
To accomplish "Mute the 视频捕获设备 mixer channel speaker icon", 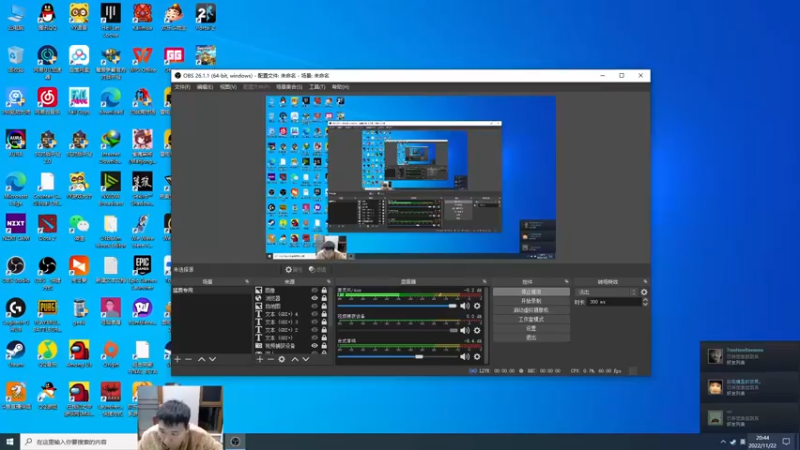I will click(465, 330).
